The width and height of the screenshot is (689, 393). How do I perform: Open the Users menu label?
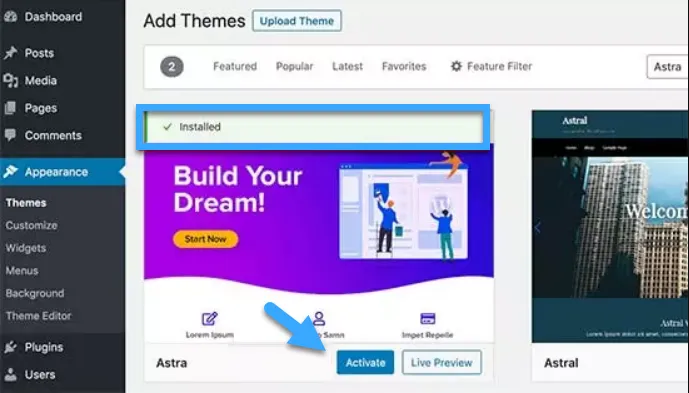click(40, 375)
